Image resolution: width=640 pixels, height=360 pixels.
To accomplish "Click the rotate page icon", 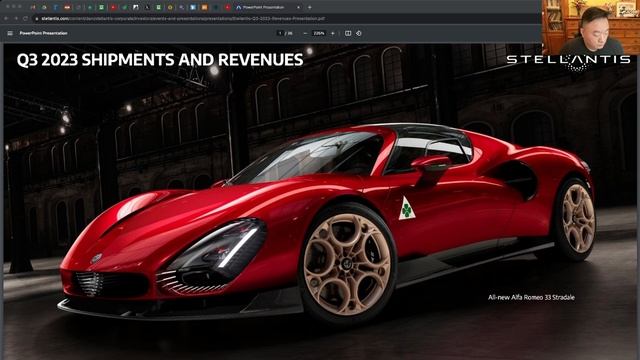I will (359, 33).
